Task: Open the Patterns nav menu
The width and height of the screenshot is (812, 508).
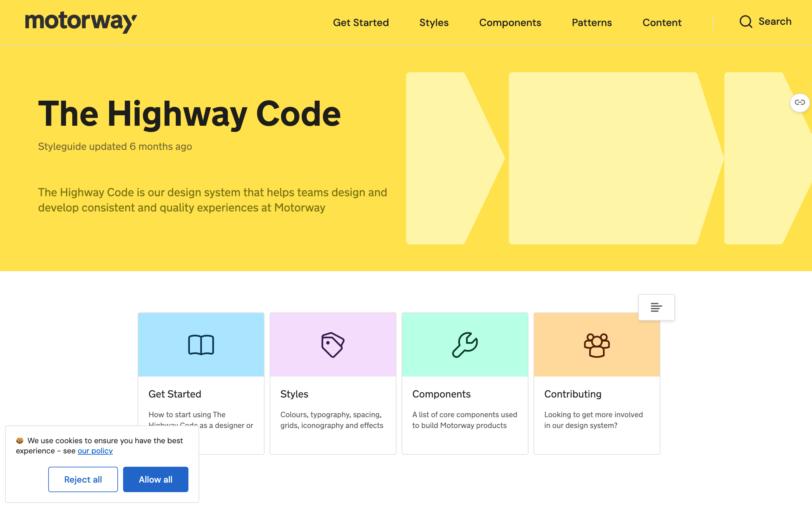Action: pos(592,23)
